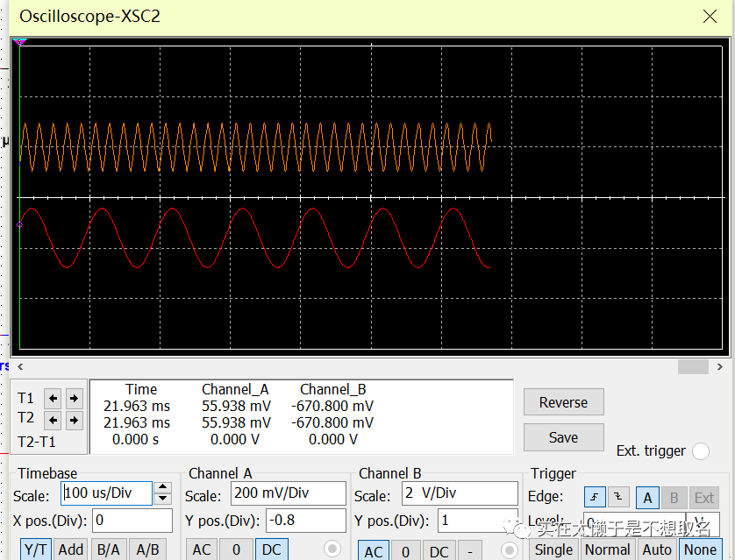This screenshot has height=560, width=735.
Task: Select rising edge trigger icon
Action: coord(594,498)
